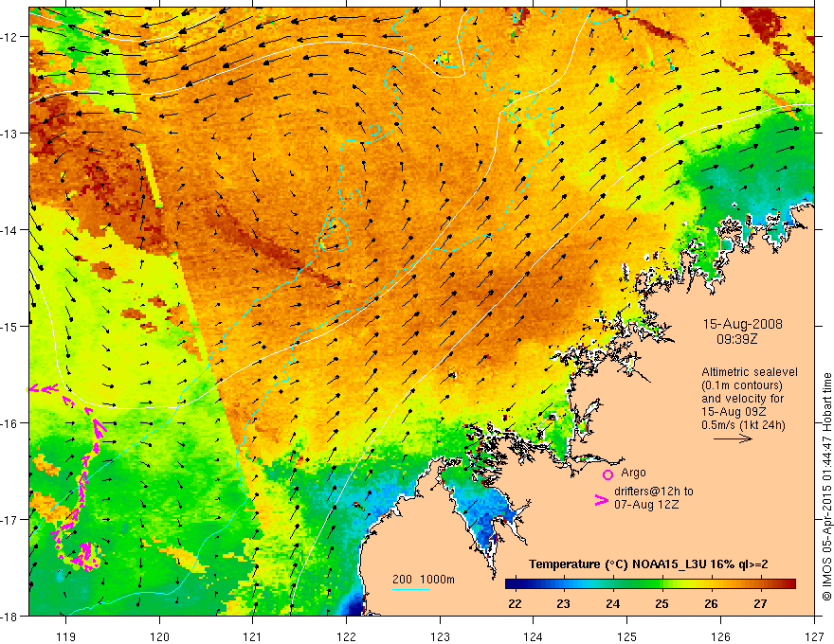The width and height of the screenshot is (834, 644).
Task: Click the magenta drifter arrow at map's west edge
Action: point(43,389)
